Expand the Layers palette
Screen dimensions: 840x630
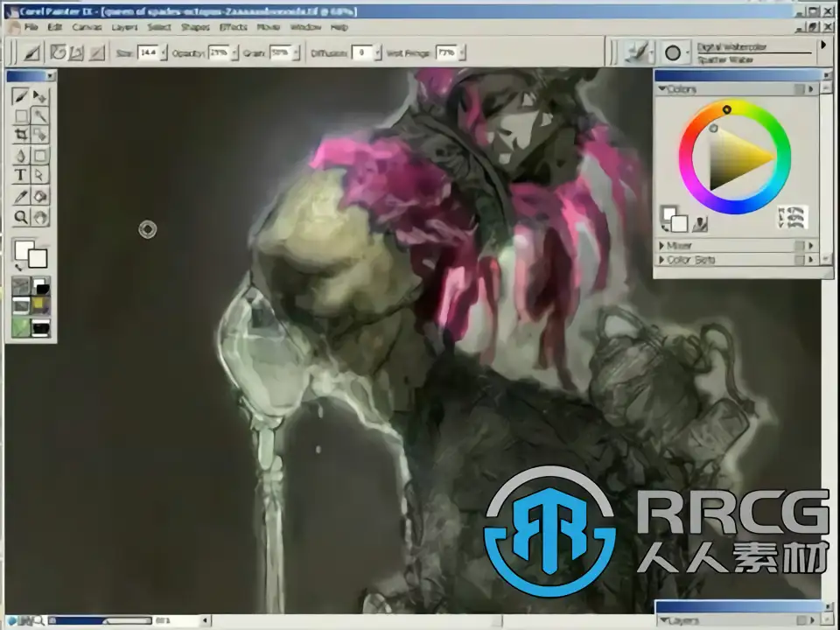pos(663,620)
